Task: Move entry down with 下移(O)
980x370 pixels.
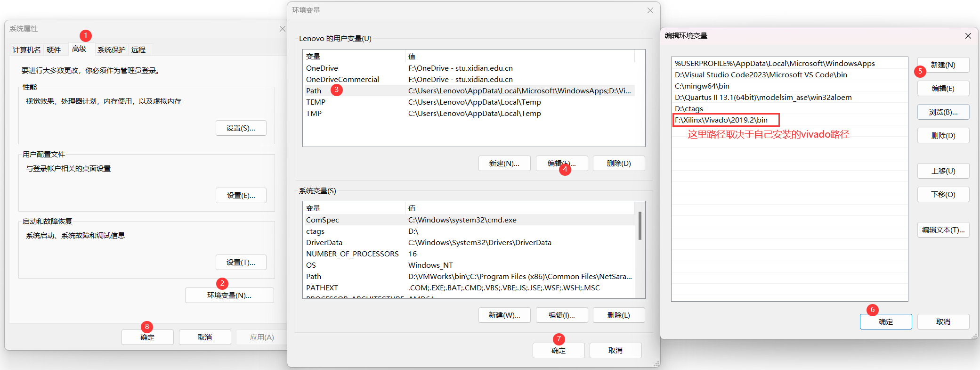Action: (943, 195)
